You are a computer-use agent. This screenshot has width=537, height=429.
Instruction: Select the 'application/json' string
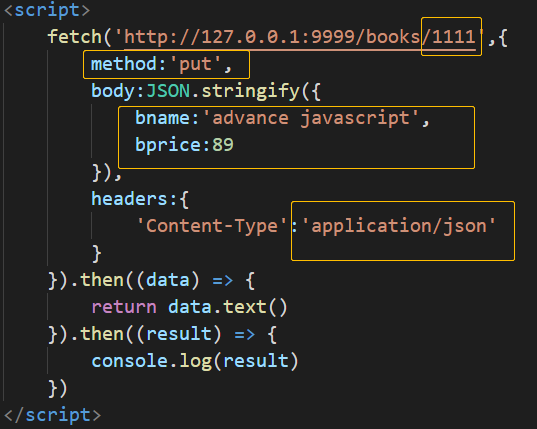pyautogui.click(x=399, y=226)
